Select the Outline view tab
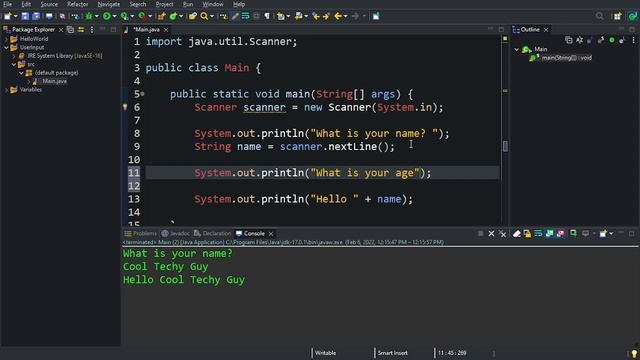 (x=530, y=29)
